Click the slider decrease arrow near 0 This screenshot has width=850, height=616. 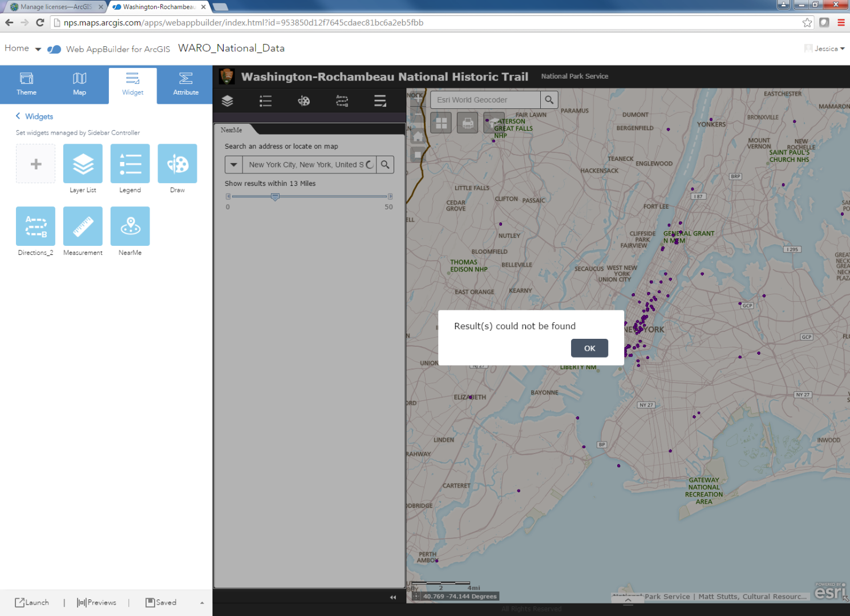pos(228,196)
